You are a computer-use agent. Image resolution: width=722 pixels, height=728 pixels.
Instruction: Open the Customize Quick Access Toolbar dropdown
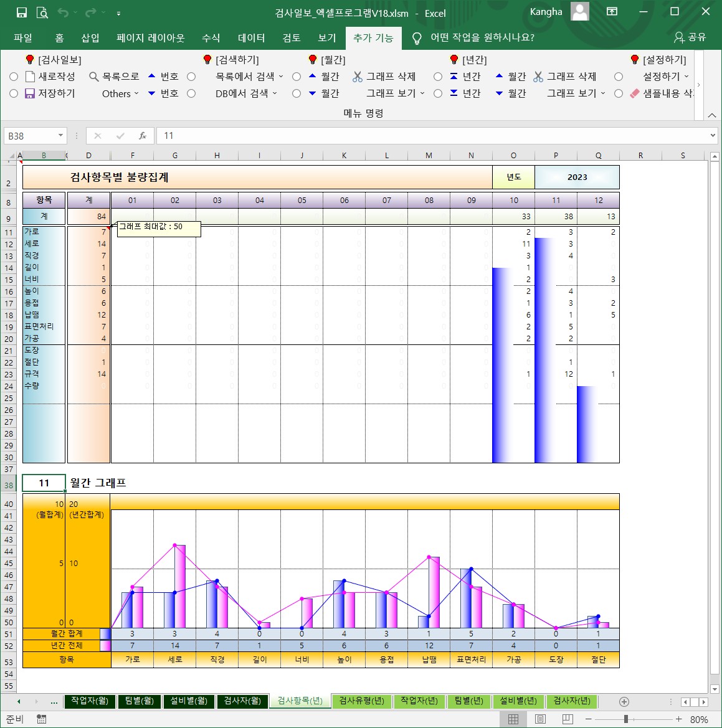coord(119,14)
